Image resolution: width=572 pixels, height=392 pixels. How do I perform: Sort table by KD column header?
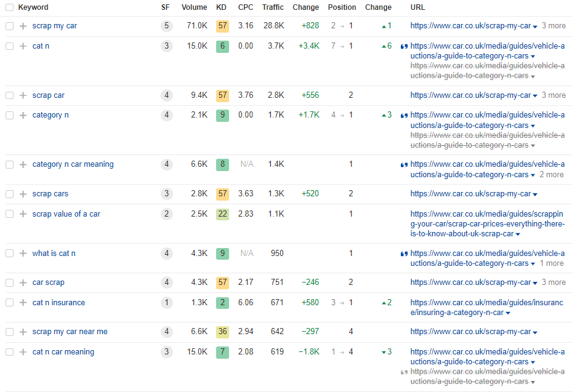tap(221, 7)
